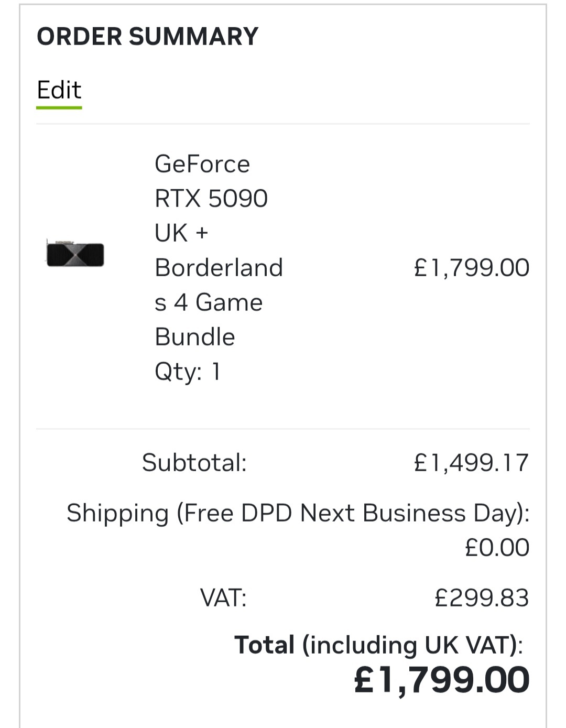This screenshot has width=566, height=728.
Task: Click the green underline beneath Edit
Action: pyautogui.click(x=59, y=107)
